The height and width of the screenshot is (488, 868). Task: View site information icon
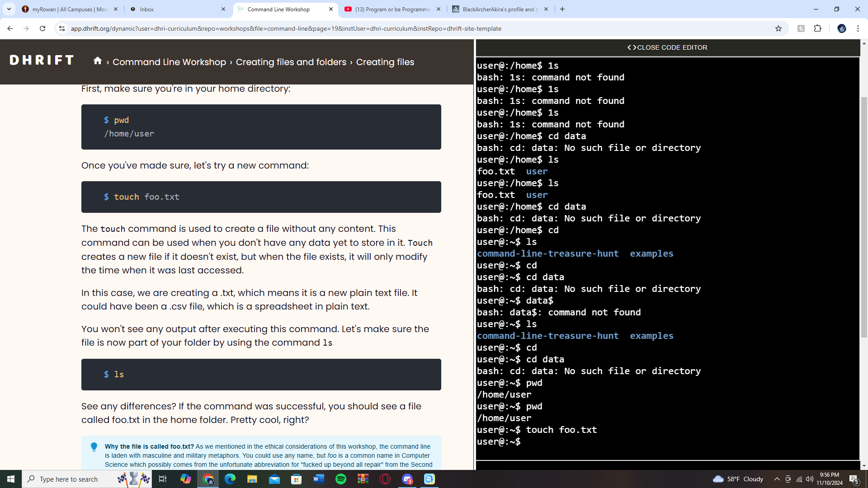pos(62,28)
